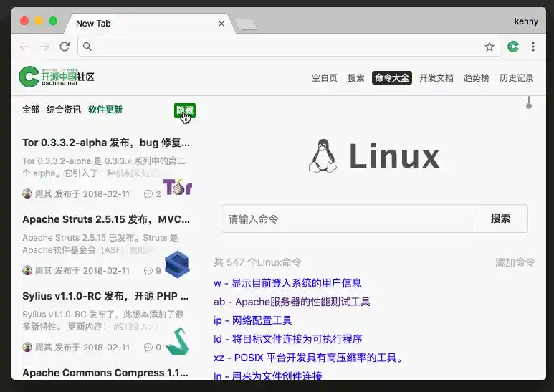
Task: Click the Tor onion logo thumbnail
Action: 177,187
